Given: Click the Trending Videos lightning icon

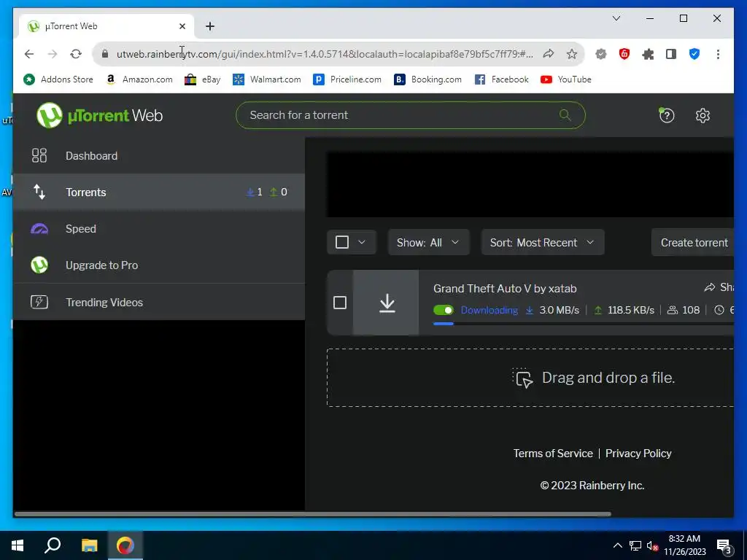Looking at the screenshot, I should (x=39, y=302).
